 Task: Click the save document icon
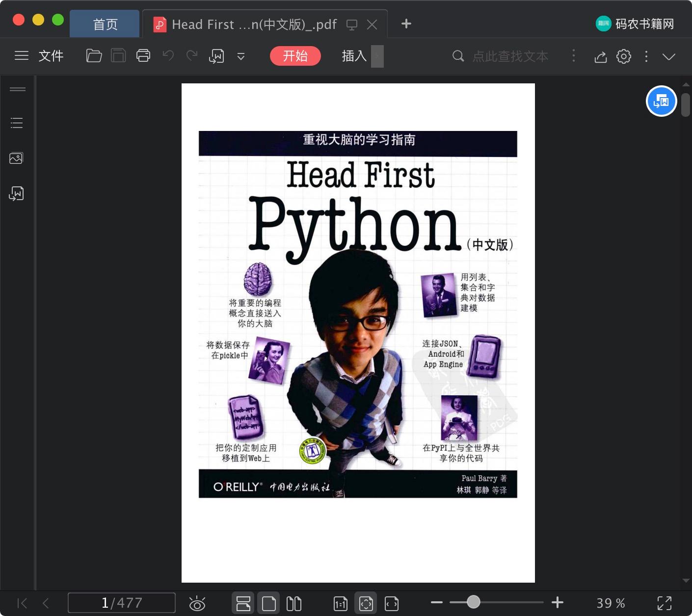[118, 56]
